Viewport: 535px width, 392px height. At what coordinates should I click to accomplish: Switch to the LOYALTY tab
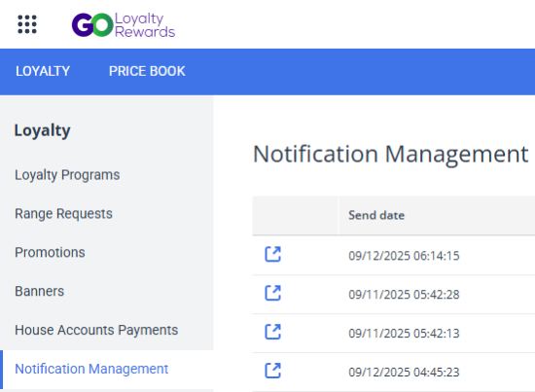pyautogui.click(x=43, y=71)
